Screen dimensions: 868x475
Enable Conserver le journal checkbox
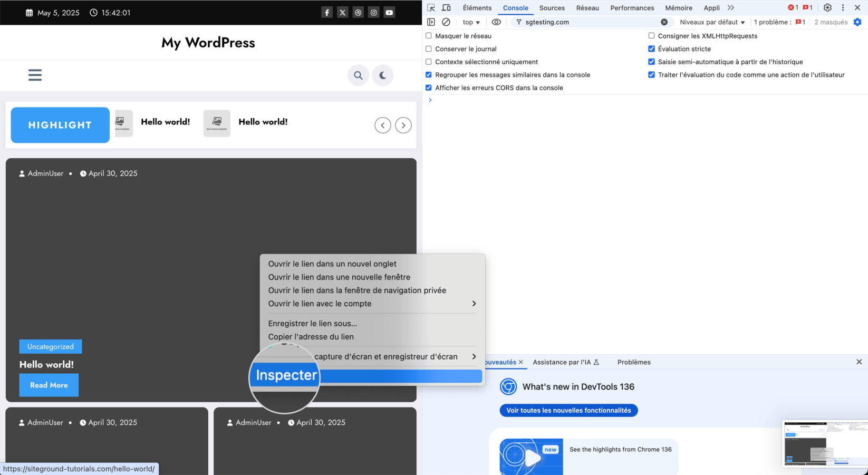pyautogui.click(x=429, y=49)
